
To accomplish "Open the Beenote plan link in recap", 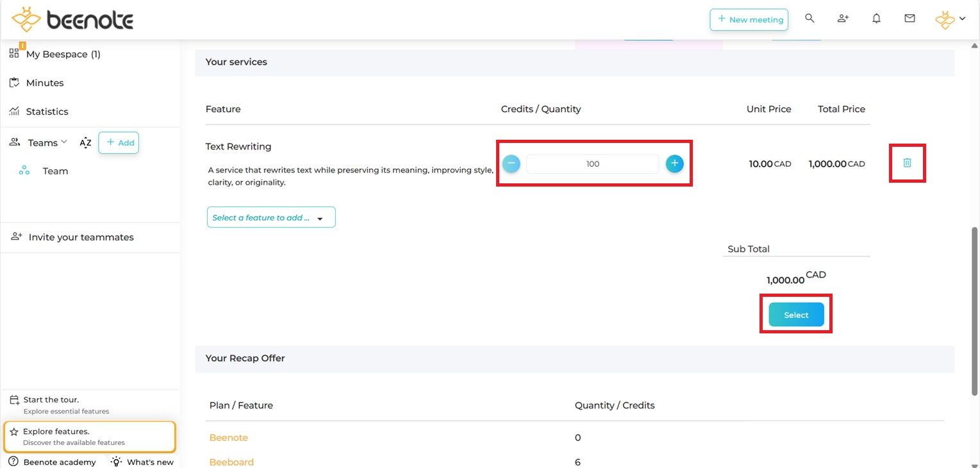I will point(228,437).
